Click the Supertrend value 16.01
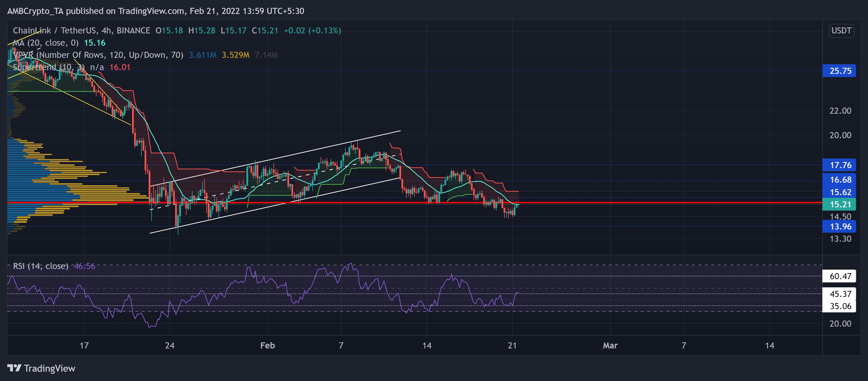The image size is (868, 381). [120, 67]
